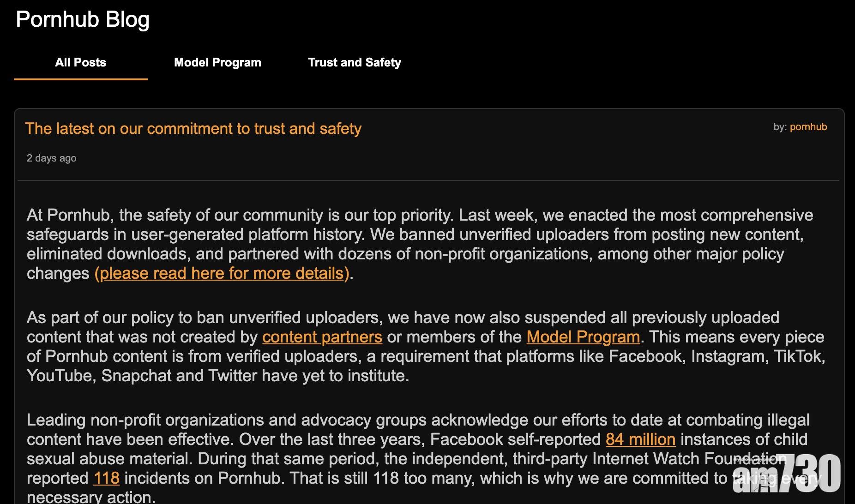Screen dimensions: 855x504
Task: Click the 'Internet Watch Foundation' text
Action: [688, 459]
